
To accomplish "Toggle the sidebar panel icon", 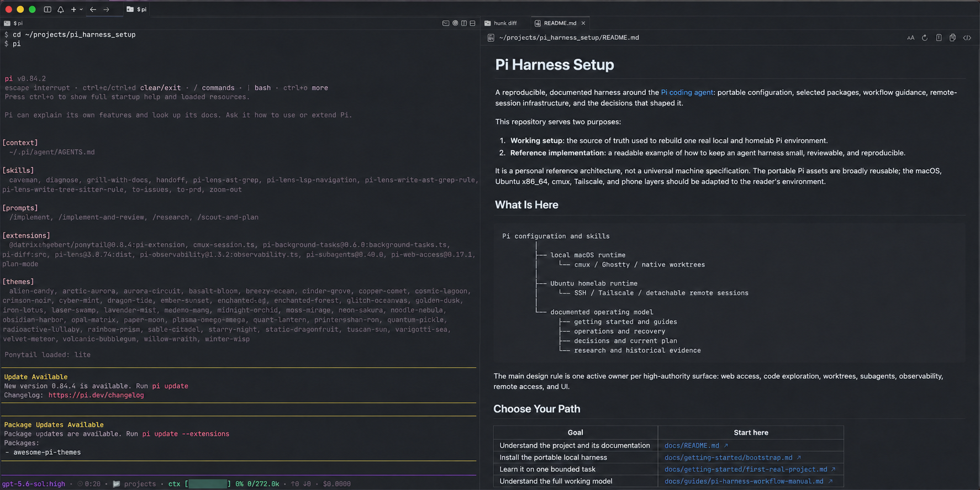I will [x=48, y=9].
